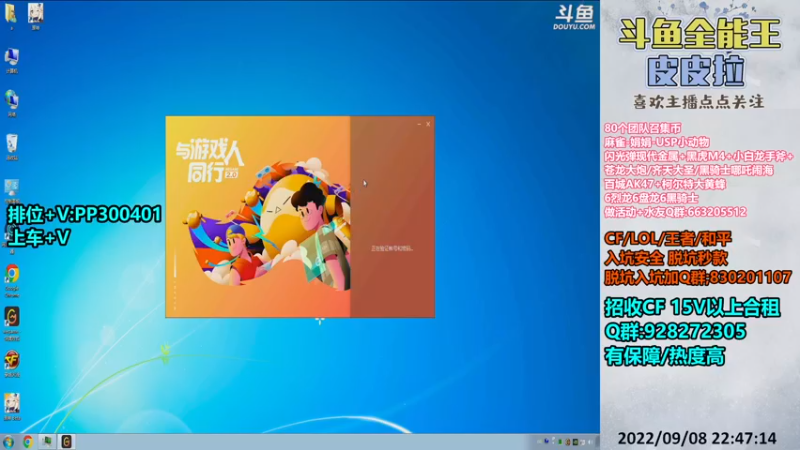Screen dimensions: 800x450
Task: Open the Control Panel desktop shortcut
Action: [11, 188]
